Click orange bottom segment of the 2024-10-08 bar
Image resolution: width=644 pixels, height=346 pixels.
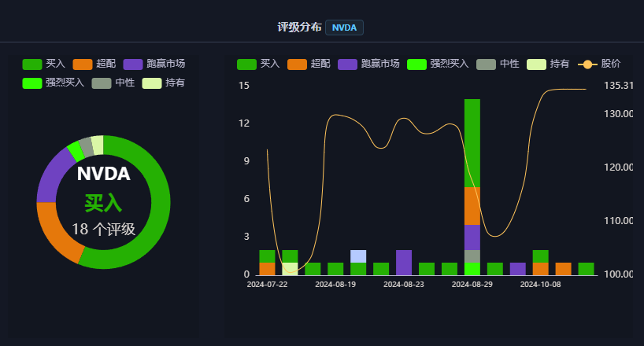tap(541, 269)
